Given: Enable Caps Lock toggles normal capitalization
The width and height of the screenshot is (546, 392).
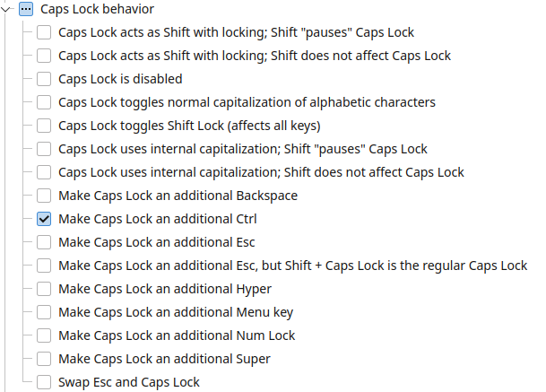Looking at the screenshot, I should click(44, 103).
